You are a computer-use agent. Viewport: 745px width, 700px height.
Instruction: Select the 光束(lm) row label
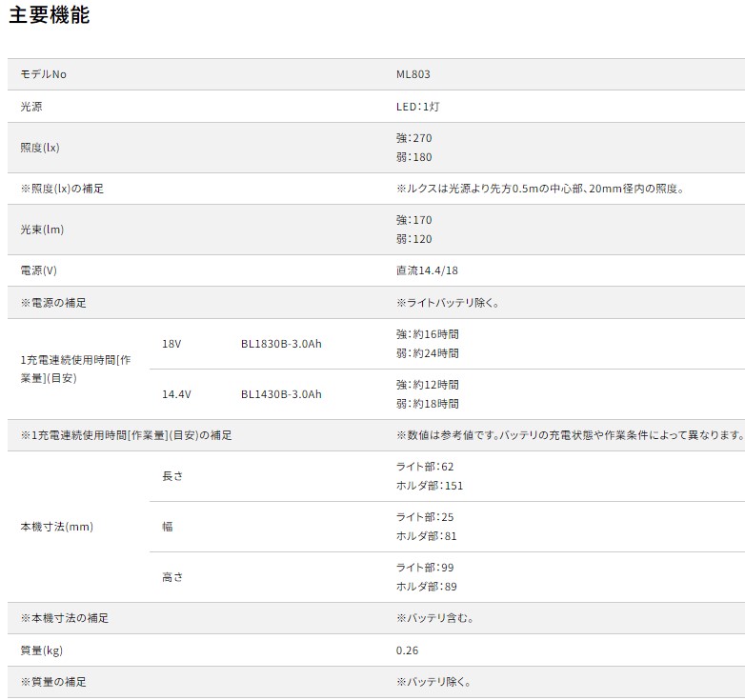(42, 230)
